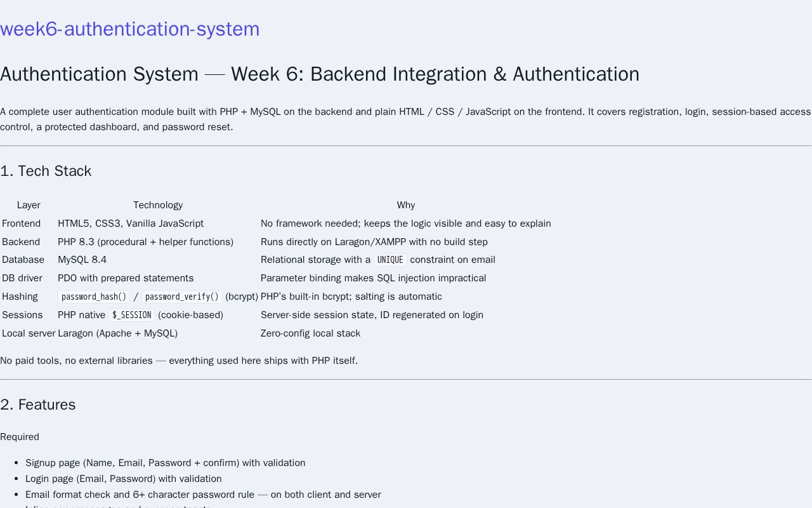The height and width of the screenshot is (508, 812).
Task: Click the UNIQUE code snippet
Action: coord(390,260)
